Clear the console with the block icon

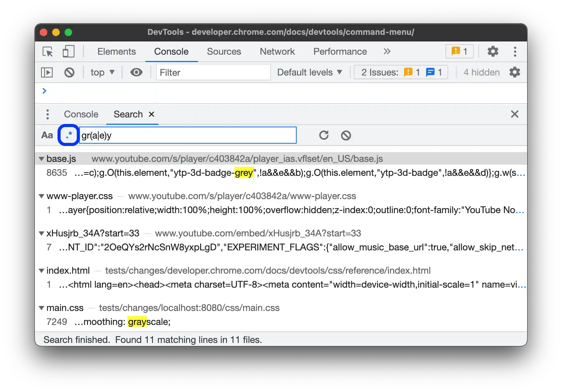click(70, 72)
